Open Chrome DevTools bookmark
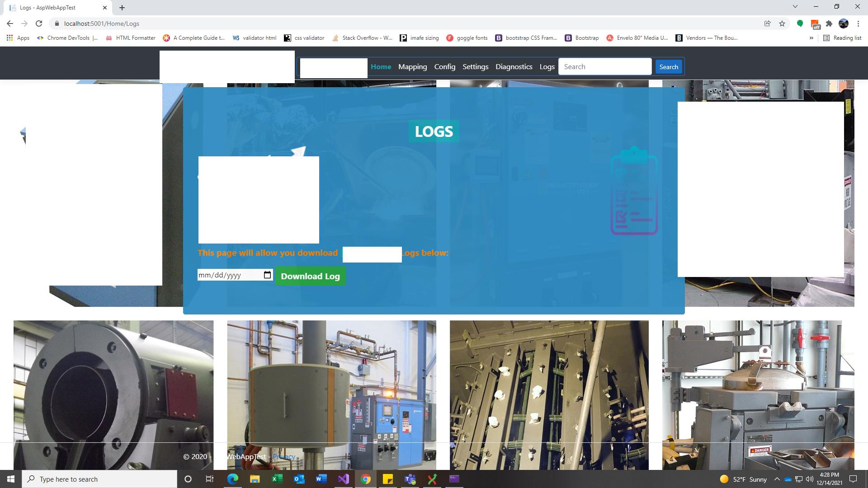The width and height of the screenshot is (868, 488). (x=67, y=38)
